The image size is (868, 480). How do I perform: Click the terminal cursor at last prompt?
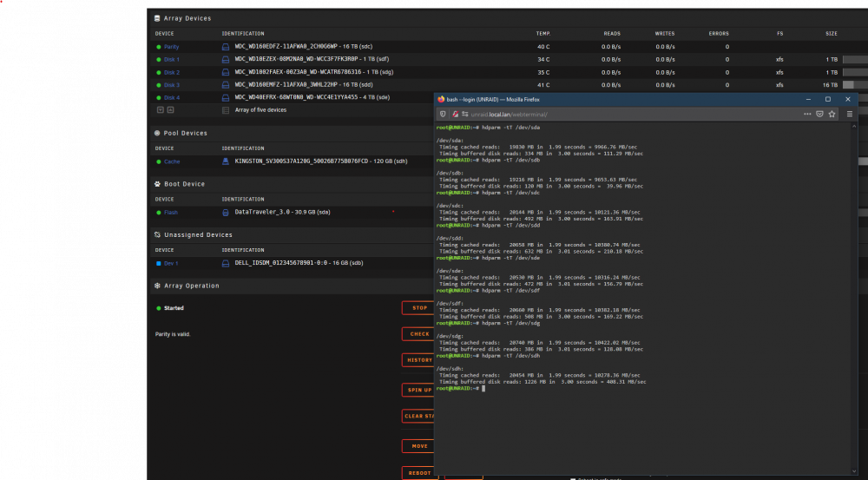click(x=483, y=389)
